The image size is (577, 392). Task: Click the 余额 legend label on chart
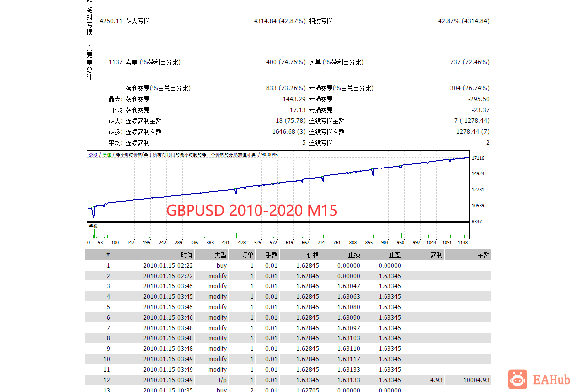93,155
